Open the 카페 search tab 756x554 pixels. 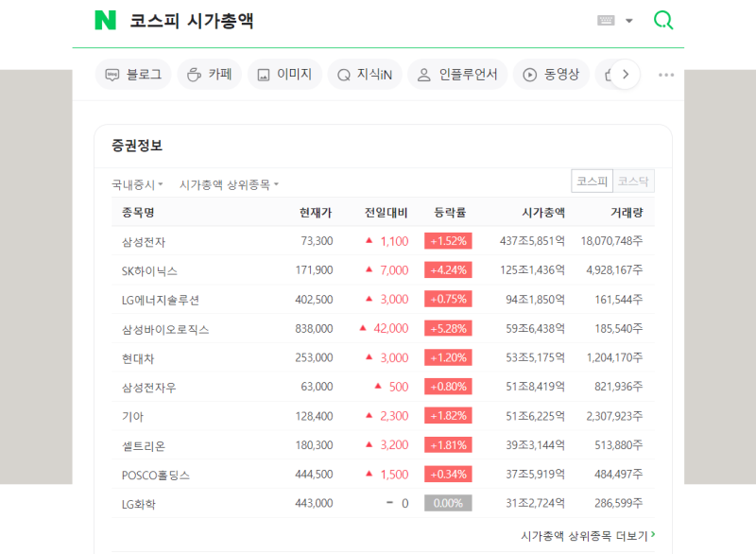(209, 75)
